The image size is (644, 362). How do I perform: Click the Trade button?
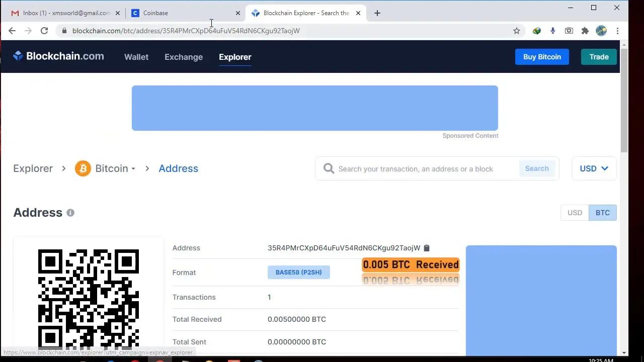tap(598, 57)
